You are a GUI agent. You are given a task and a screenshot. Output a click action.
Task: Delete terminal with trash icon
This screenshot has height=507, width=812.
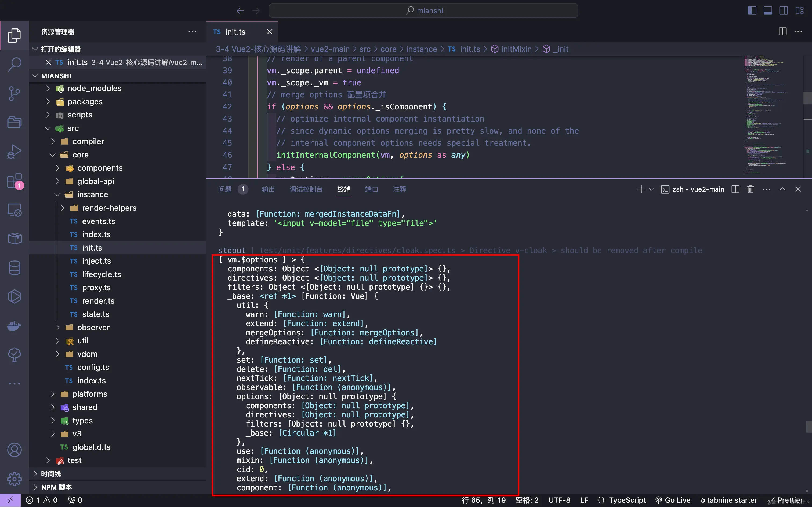751,189
